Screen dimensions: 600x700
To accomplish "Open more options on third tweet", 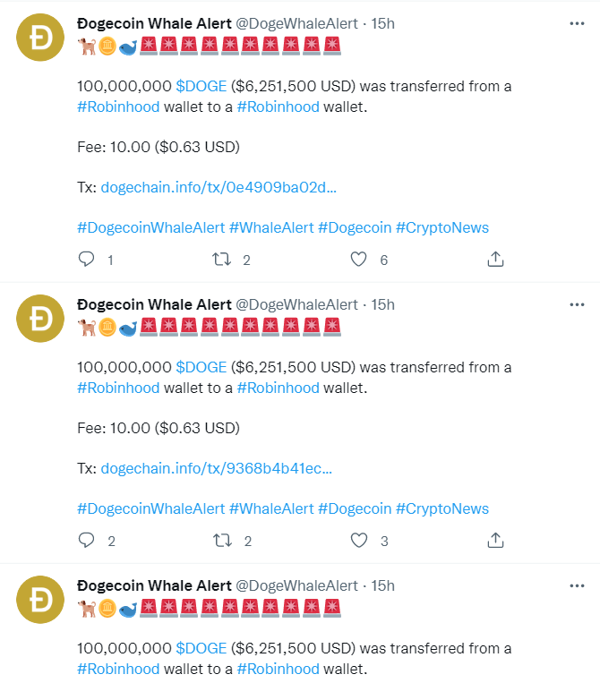I will click(x=577, y=586).
